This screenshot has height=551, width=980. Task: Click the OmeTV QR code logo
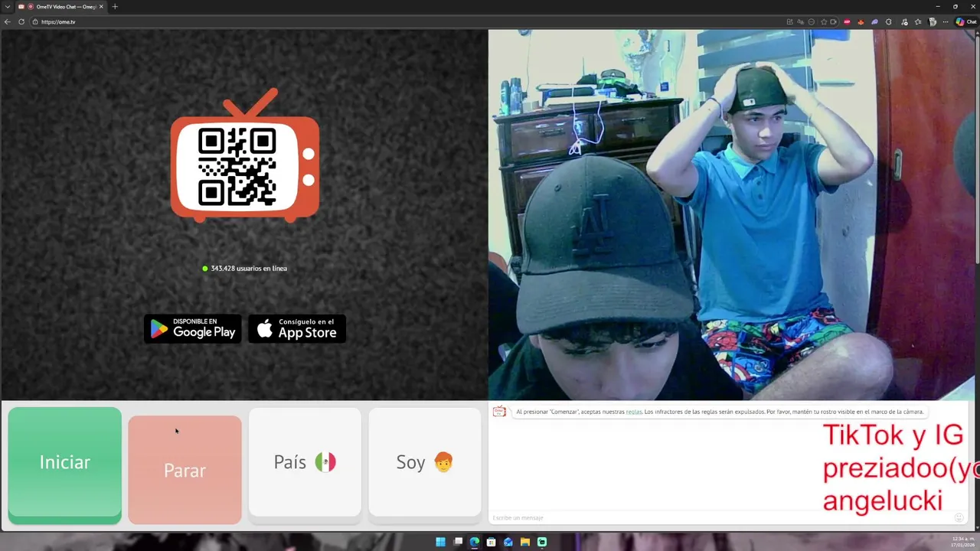(x=244, y=157)
